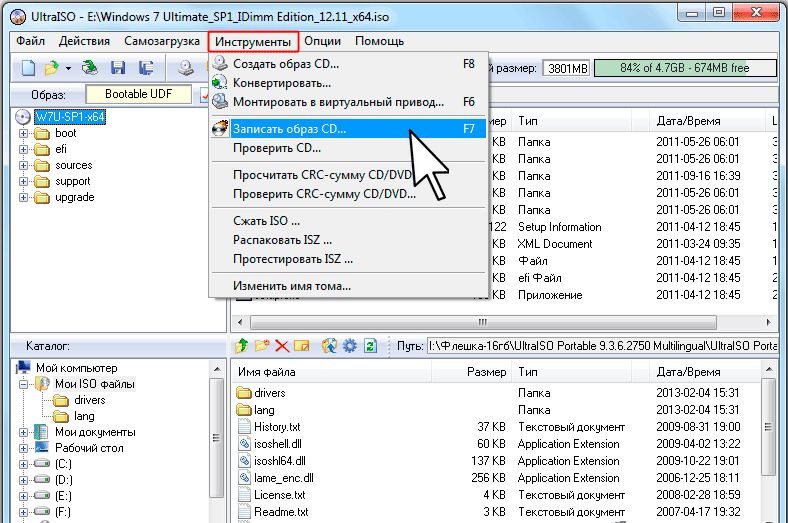Choose Проверить CRC-сумму CD/DVD... entry
The width and height of the screenshot is (788, 523).
[348, 194]
